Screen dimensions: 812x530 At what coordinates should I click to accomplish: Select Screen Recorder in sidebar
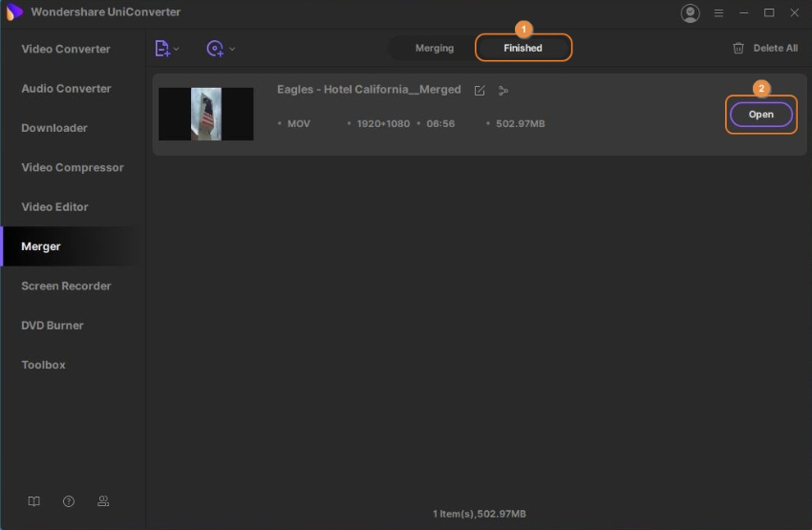pyautogui.click(x=66, y=286)
